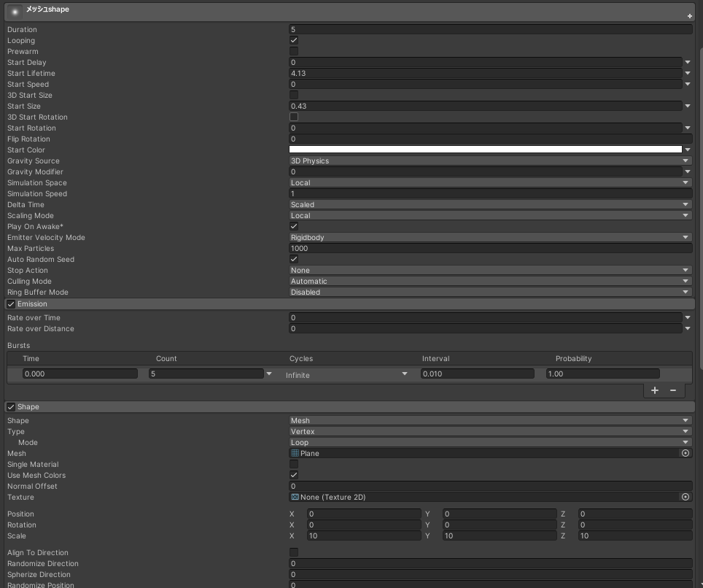This screenshot has width=703, height=588.
Task: Click the Rotation Z field
Action: tap(635, 525)
